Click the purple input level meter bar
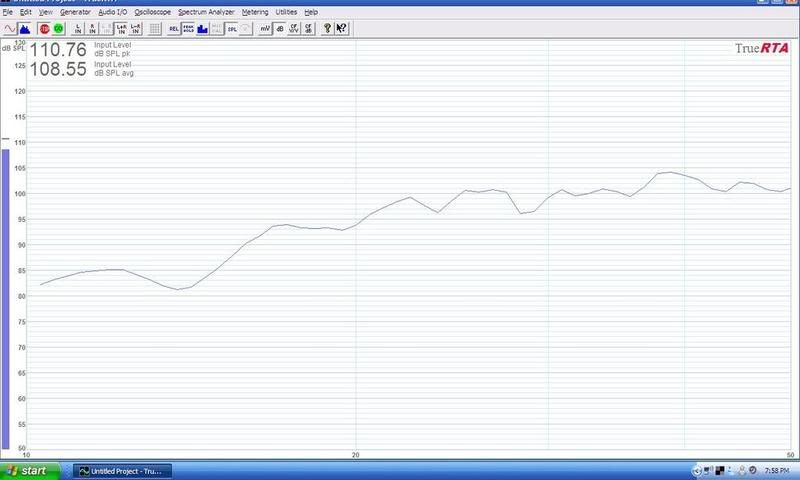Screen dimensions: 800x480 (x=6, y=299)
